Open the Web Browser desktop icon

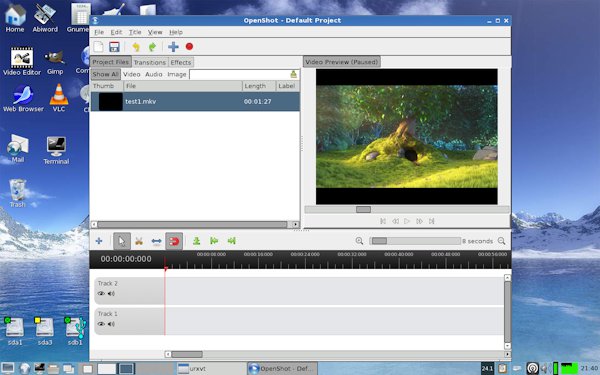(x=23, y=98)
